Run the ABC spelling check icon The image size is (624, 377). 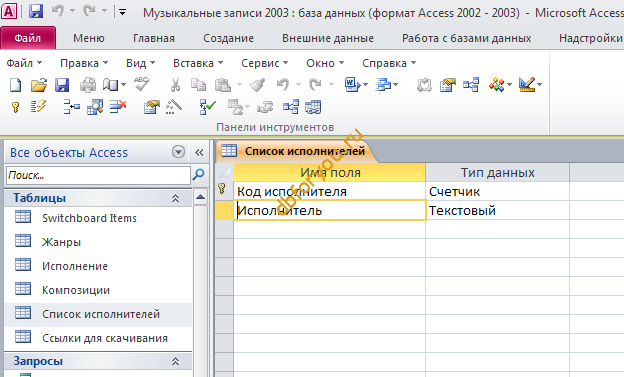pos(142,84)
